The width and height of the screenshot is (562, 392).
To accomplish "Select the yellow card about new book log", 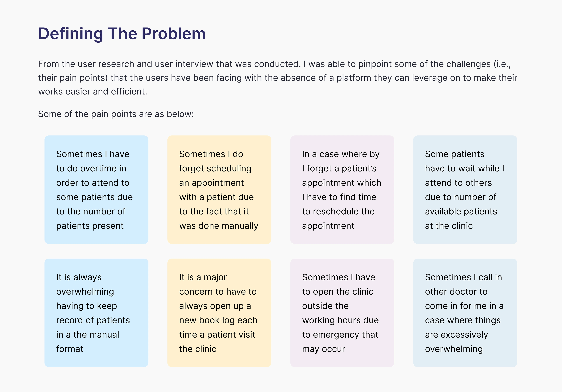I will coord(219,313).
